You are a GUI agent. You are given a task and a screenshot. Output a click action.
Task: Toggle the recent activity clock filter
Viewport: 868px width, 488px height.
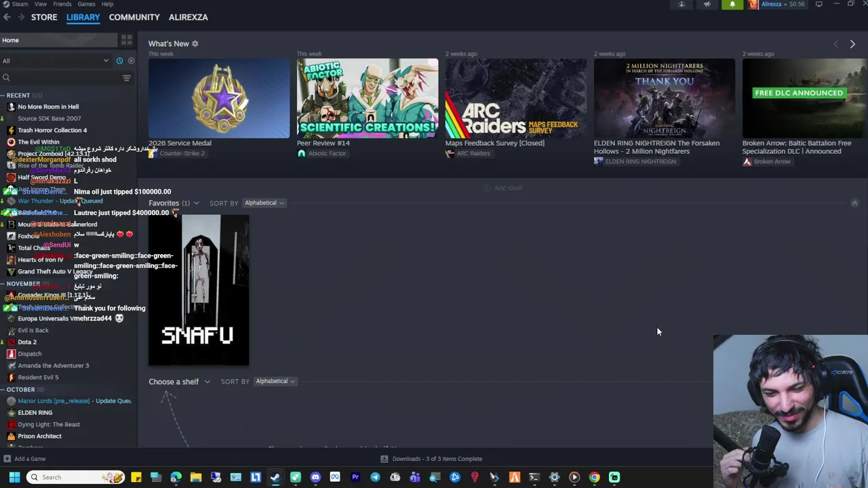pyautogui.click(x=119, y=61)
